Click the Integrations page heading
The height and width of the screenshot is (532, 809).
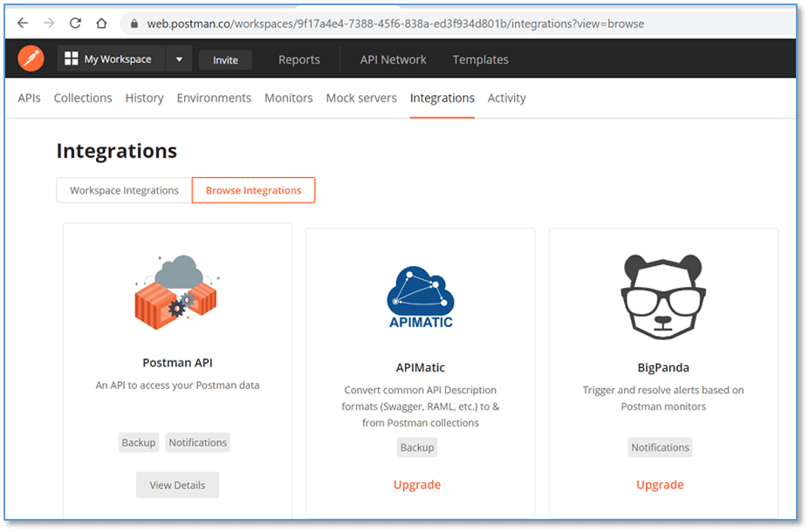pyautogui.click(x=117, y=151)
